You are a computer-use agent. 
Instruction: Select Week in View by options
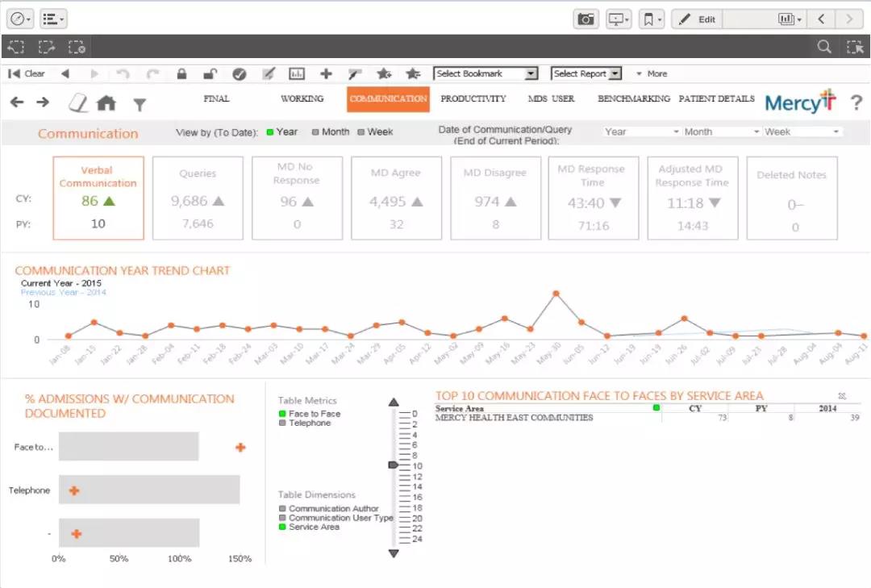pyautogui.click(x=375, y=132)
